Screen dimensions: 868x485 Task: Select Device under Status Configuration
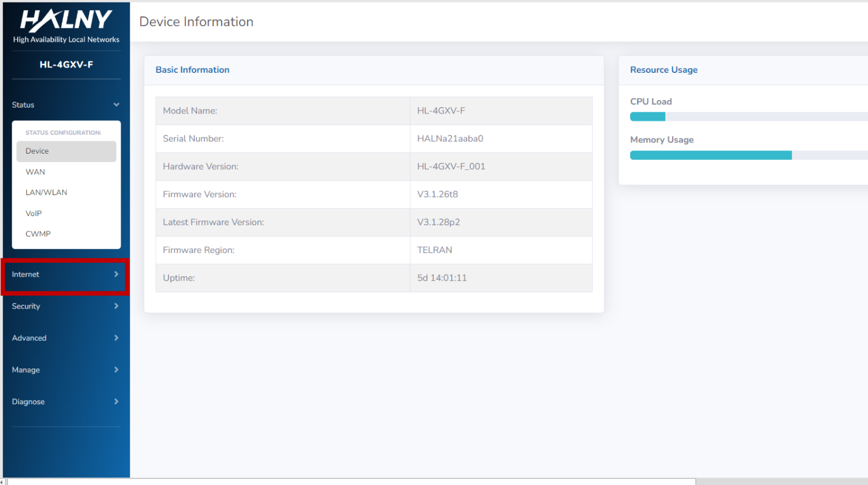click(x=66, y=151)
